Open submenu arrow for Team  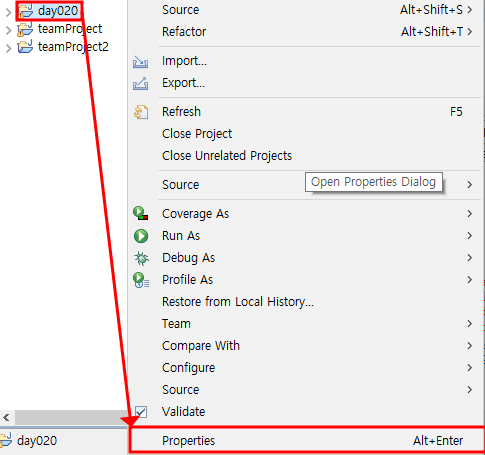click(x=469, y=324)
